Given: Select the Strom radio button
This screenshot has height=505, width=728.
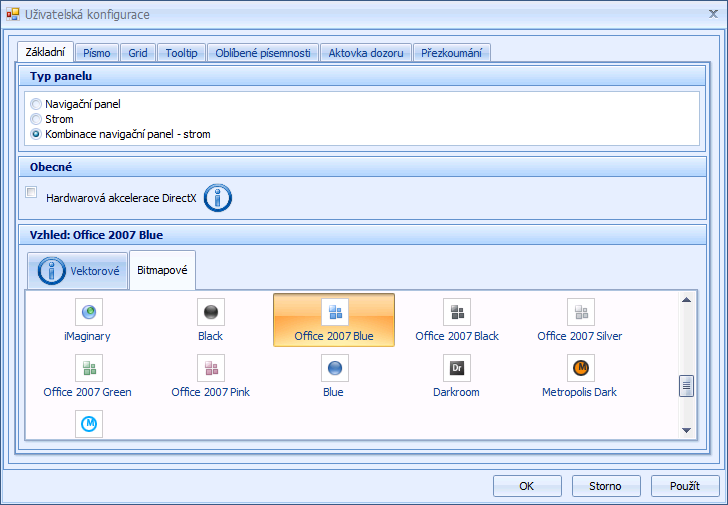Looking at the screenshot, I should (x=36, y=119).
